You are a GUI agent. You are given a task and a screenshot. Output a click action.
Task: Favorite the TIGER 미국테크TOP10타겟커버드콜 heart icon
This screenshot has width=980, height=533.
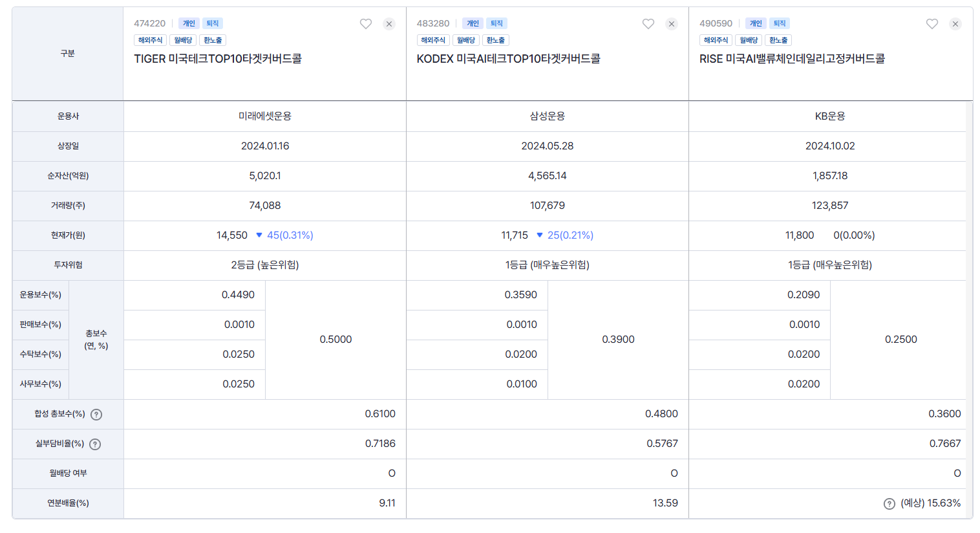click(x=366, y=24)
